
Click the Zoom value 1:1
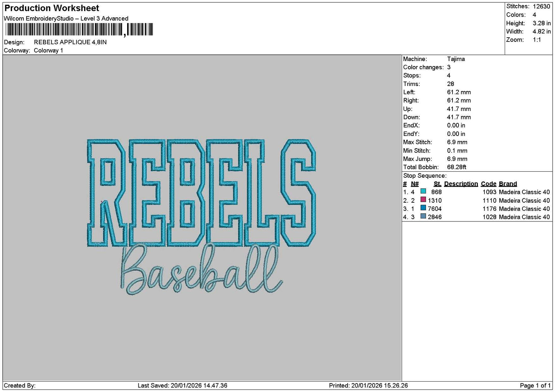537,40
